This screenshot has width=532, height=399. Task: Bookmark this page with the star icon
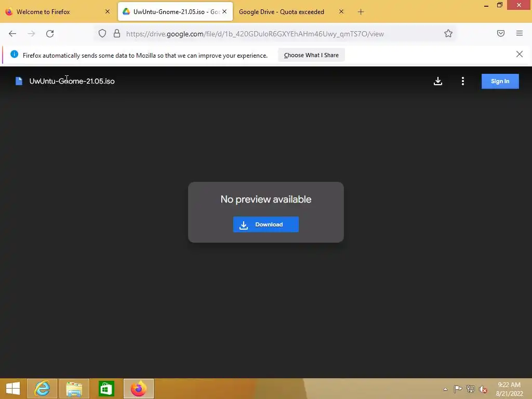tap(448, 33)
